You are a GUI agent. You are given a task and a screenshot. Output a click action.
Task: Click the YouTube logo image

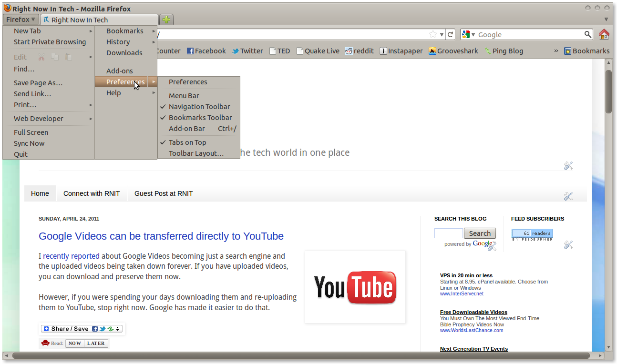coord(355,287)
